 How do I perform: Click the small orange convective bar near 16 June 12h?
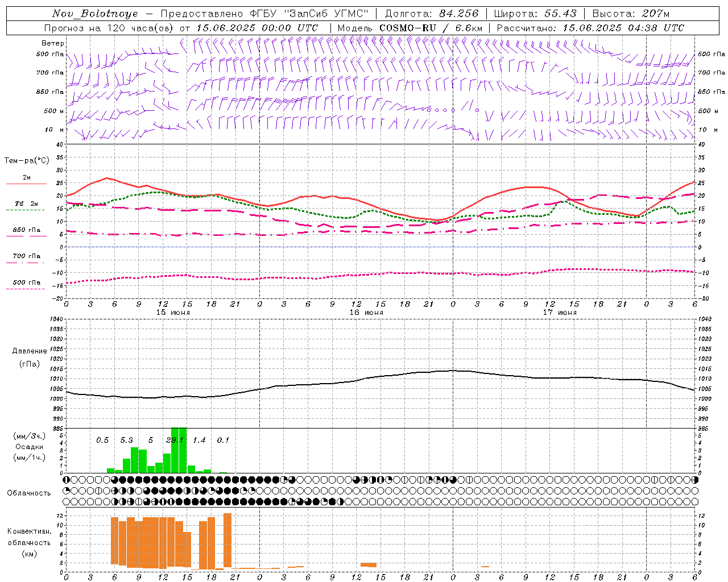point(369,564)
